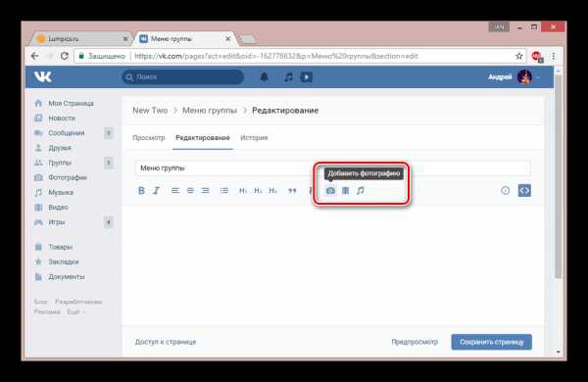Switch to the История tab
The width and height of the screenshot is (588, 382).
tap(254, 137)
